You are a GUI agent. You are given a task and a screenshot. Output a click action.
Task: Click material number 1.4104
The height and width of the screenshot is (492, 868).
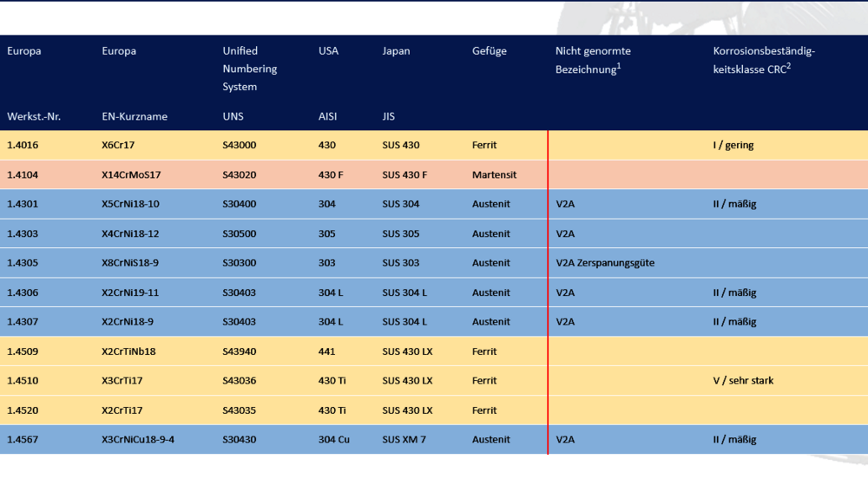point(23,175)
